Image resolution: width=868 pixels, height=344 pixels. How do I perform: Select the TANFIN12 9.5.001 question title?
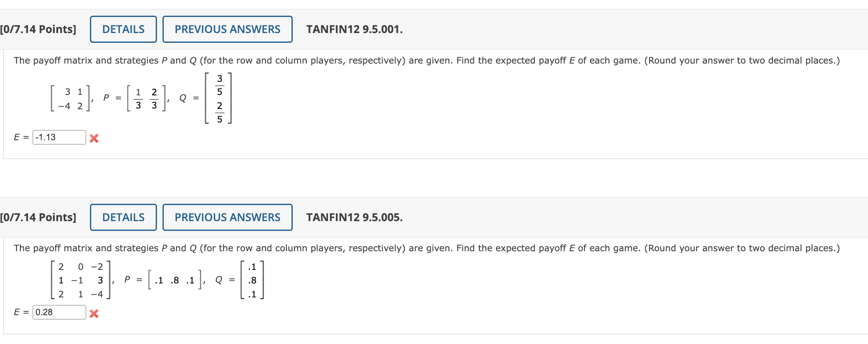(x=355, y=29)
